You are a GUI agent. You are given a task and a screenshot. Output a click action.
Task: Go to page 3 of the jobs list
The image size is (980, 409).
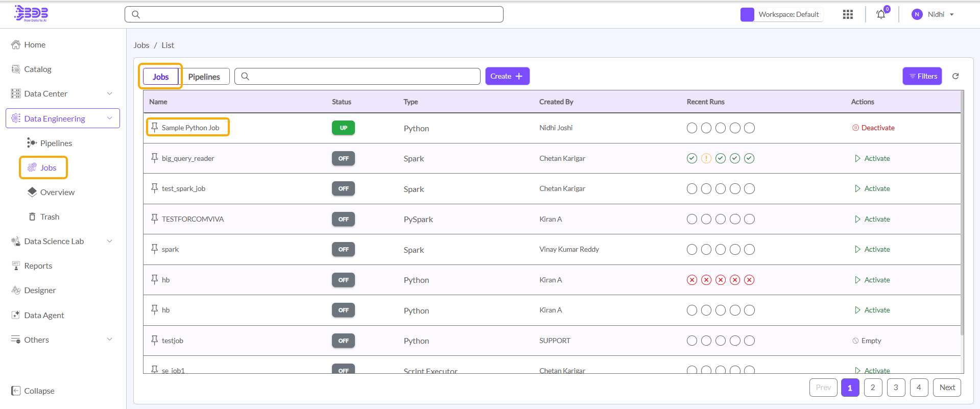click(x=896, y=388)
